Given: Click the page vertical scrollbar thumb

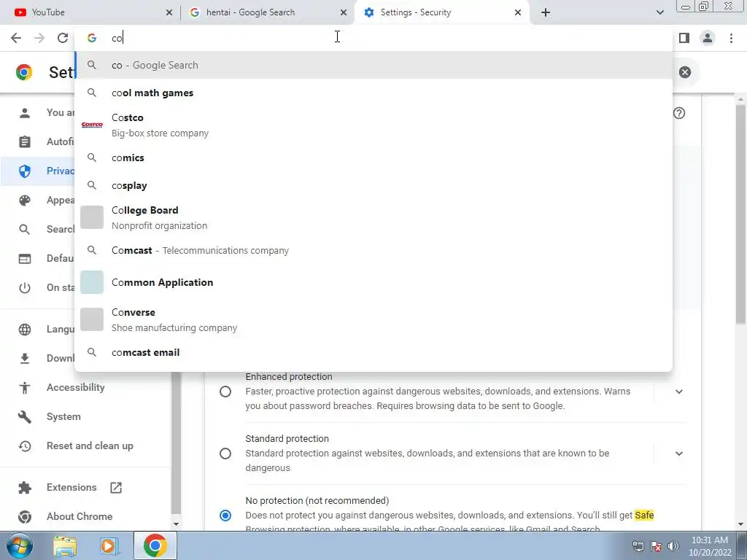Looking at the screenshot, I should pos(740,214).
